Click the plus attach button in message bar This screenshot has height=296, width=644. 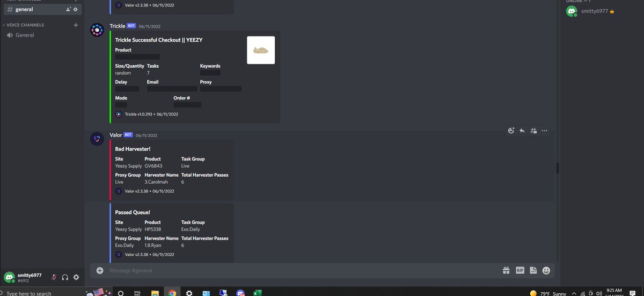[100, 271]
